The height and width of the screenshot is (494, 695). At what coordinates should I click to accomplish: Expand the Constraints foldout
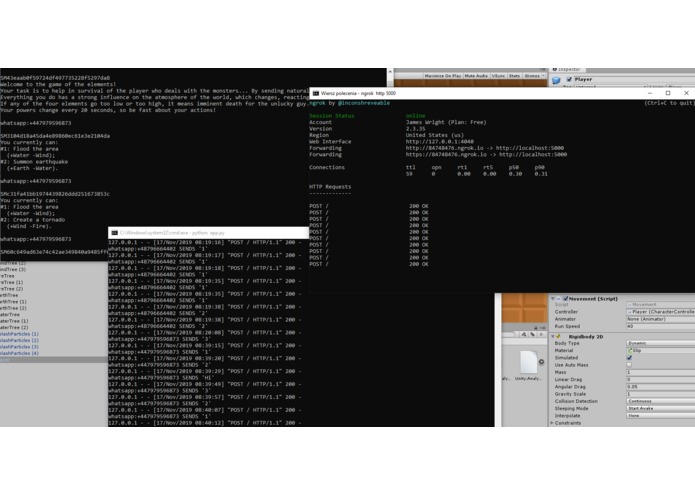[552, 423]
